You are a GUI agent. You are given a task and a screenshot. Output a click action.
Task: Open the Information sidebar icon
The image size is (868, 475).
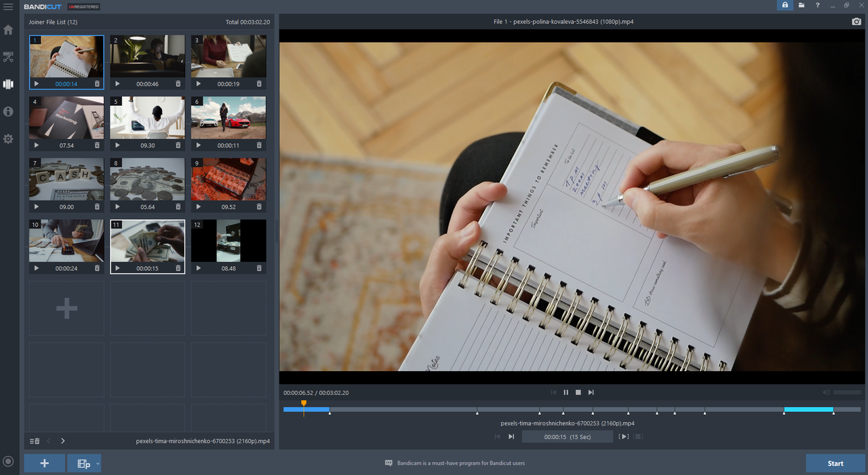pos(8,111)
